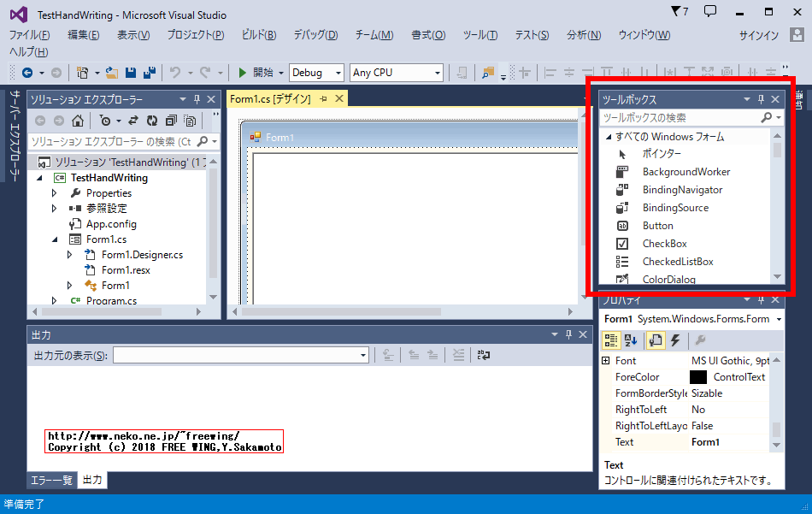Click the black ForeColor swatch
812x514 pixels.
tap(697, 377)
